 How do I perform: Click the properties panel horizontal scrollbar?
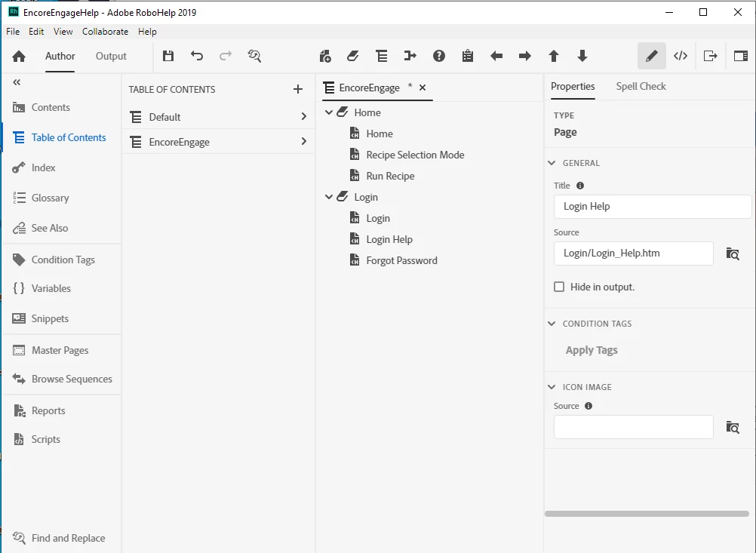click(647, 514)
